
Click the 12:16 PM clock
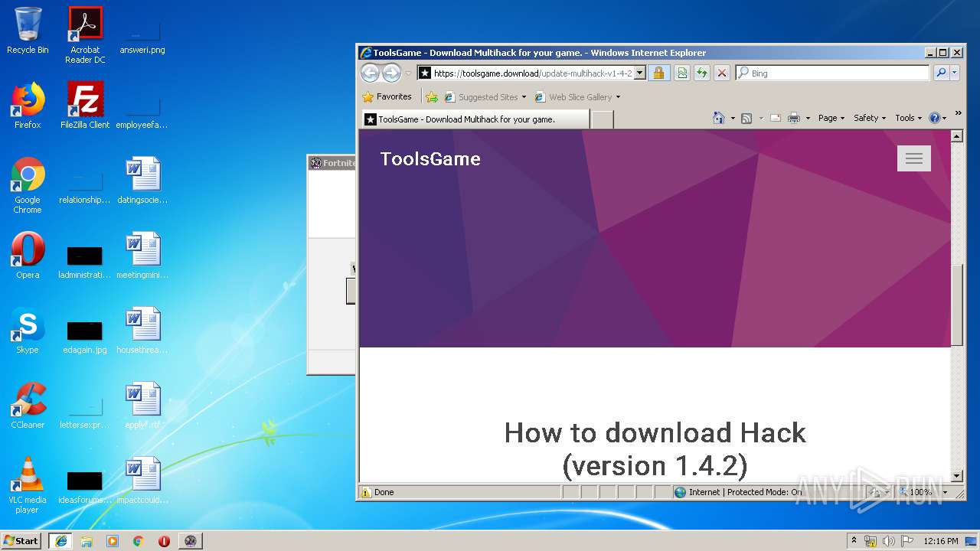click(941, 541)
